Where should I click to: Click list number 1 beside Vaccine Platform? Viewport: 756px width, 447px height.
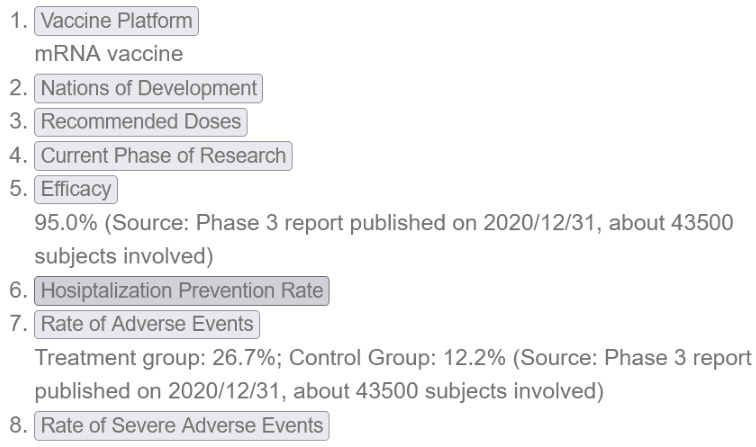click(x=17, y=21)
